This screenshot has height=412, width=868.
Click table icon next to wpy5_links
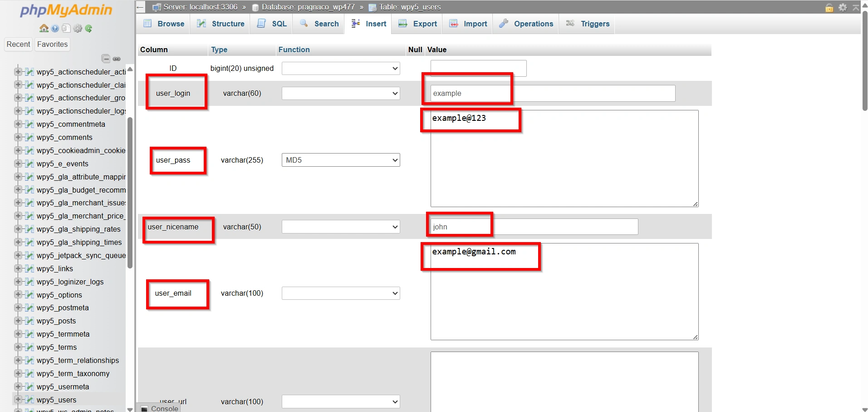tap(29, 268)
